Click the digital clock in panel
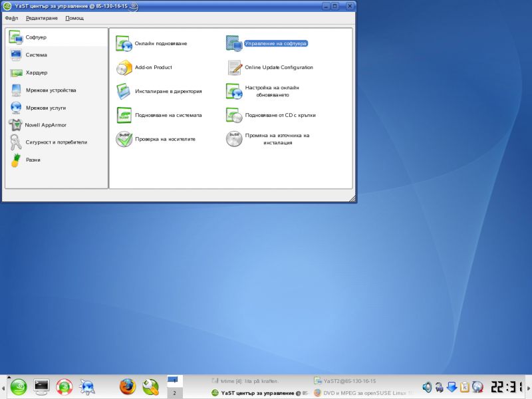The height and width of the screenshot is (399, 532). [506, 387]
